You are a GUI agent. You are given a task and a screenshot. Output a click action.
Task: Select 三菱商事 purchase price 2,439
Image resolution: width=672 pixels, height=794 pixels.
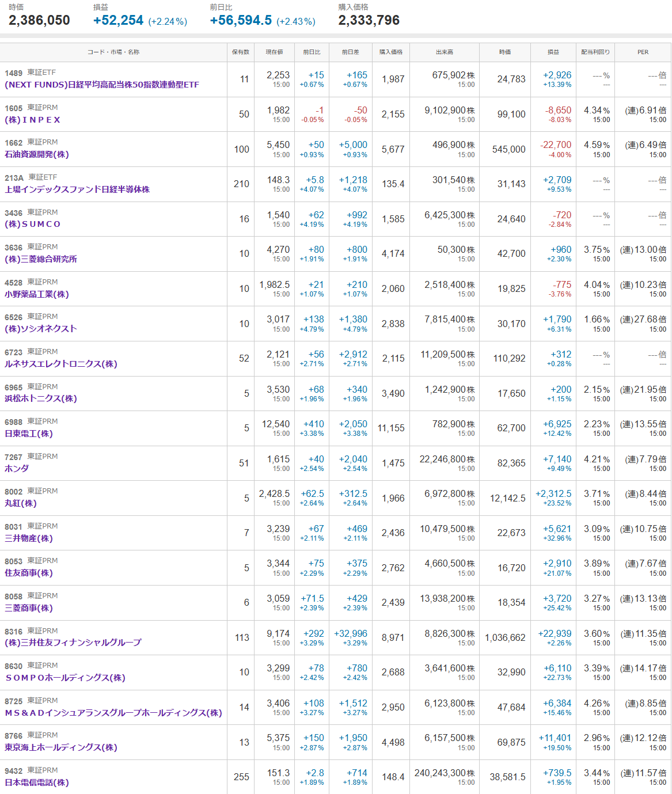pyautogui.click(x=393, y=602)
